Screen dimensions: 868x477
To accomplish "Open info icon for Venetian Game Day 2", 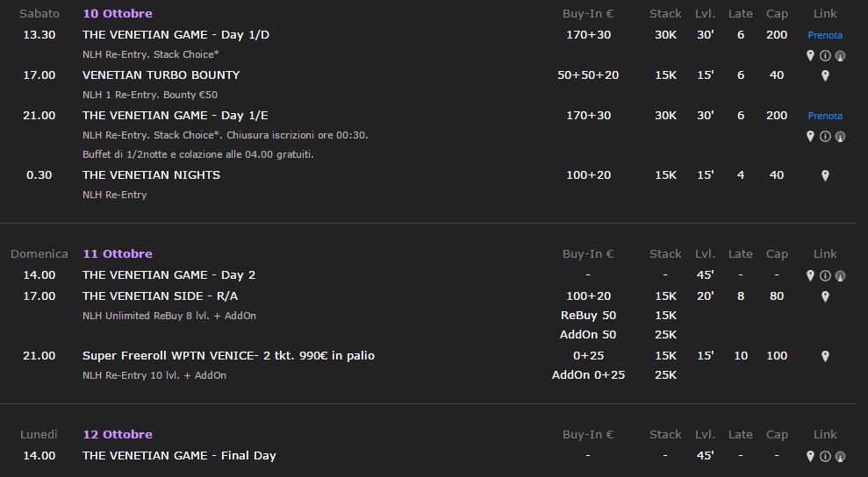I will (x=825, y=275).
